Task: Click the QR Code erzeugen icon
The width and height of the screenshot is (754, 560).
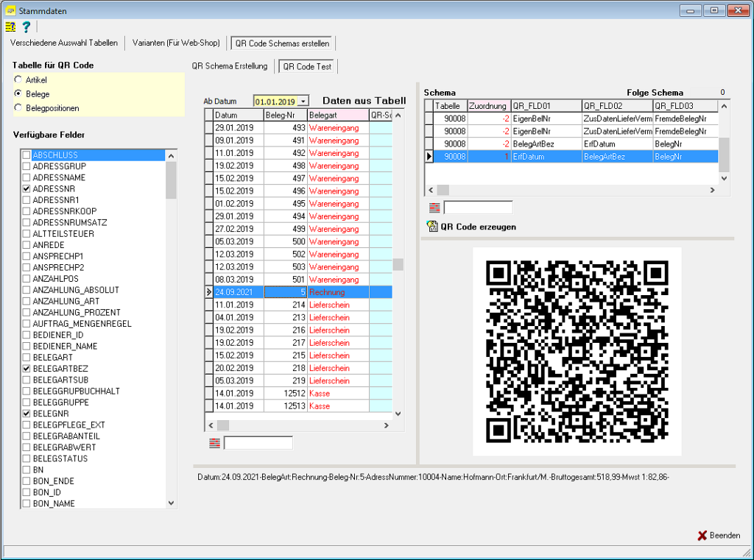Action: click(x=432, y=227)
